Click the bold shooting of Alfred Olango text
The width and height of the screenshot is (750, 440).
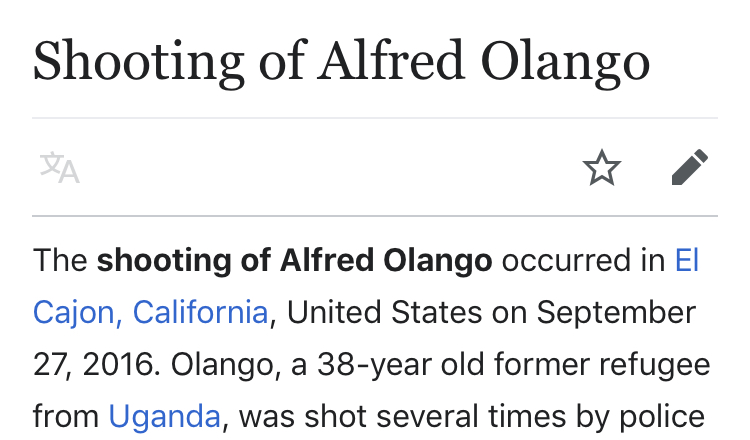click(294, 261)
